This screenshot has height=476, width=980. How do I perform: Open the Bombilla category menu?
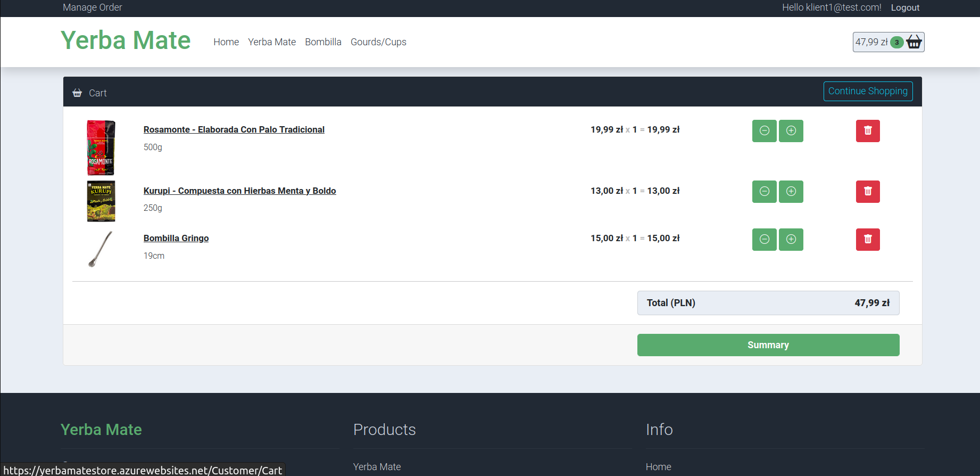pyautogui.click(x=323, y=42)
